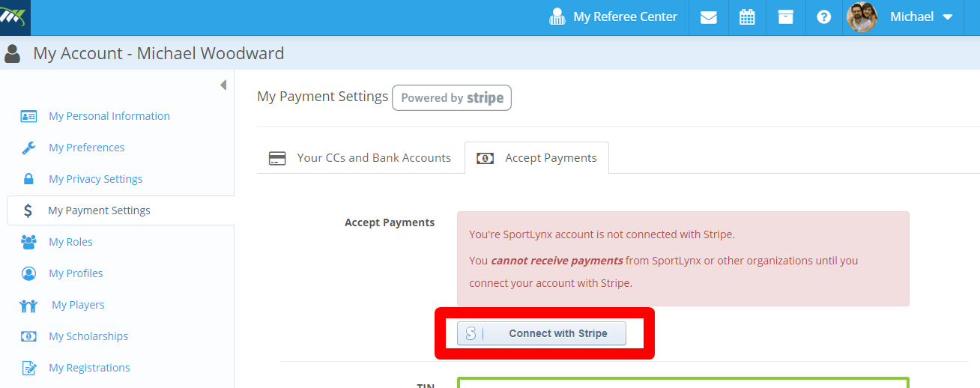Image resolution: width=980 pixels, height=388 pixels.
Task: Open the calendar icon in top bar
Action: coord(747,17)
